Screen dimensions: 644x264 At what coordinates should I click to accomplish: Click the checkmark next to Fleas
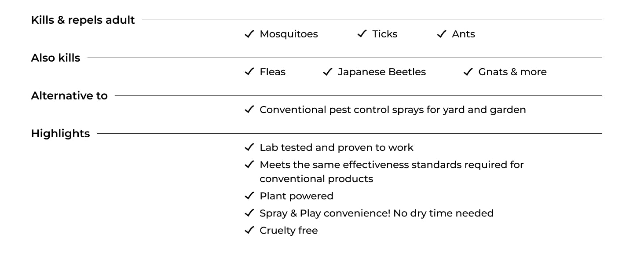pyautogui.click(x=249, y=72)
